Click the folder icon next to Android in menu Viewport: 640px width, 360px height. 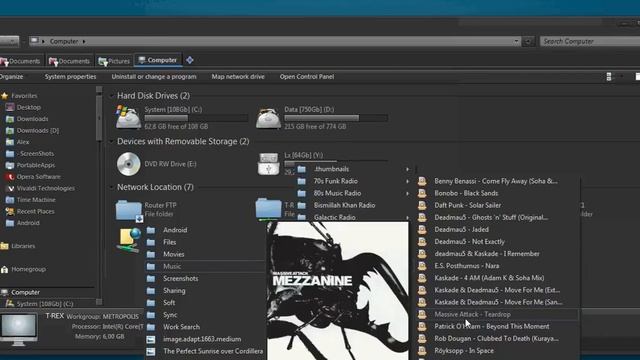(151, 230)
